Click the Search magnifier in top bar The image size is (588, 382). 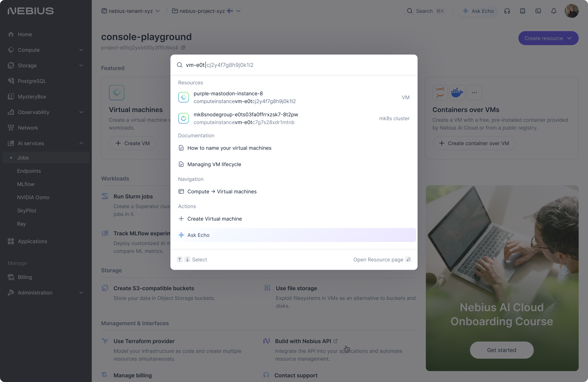pos(410,11)
